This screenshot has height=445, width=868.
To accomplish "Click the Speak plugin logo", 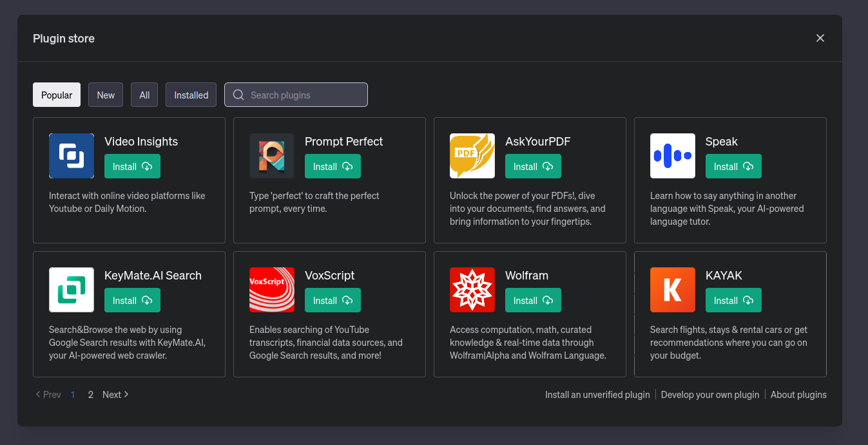I will pyautogui.click(x=673, y=156).
